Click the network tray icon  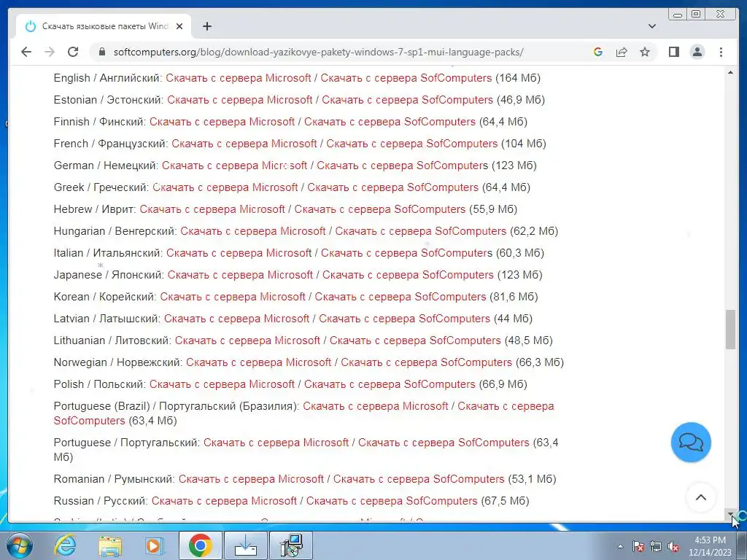(x=656, y=546)
